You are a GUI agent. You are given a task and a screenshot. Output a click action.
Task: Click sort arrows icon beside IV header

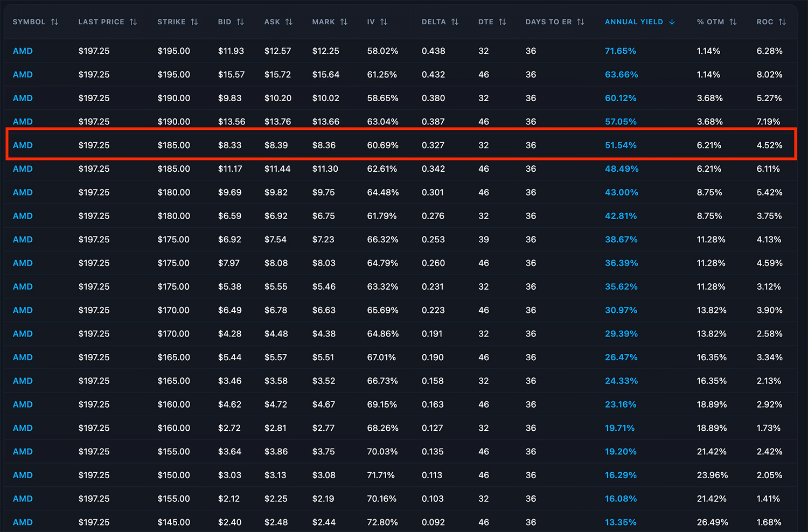pyautogui.click(x=384, y=22)
